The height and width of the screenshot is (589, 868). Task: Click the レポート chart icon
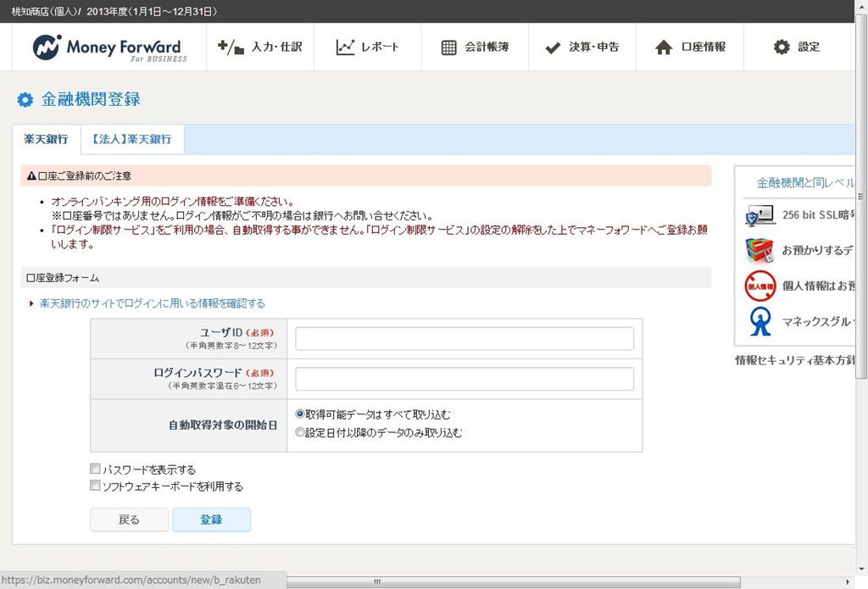pos(345,47)
